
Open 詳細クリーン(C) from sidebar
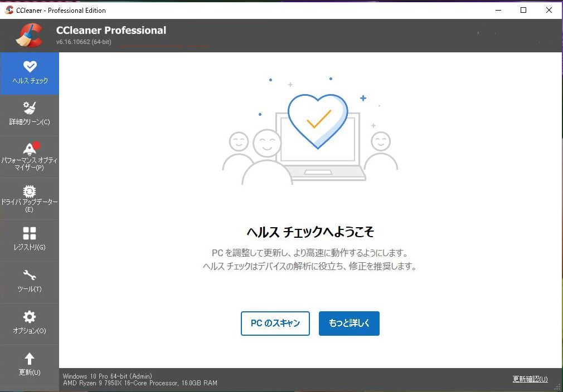[x=30, y=115]
